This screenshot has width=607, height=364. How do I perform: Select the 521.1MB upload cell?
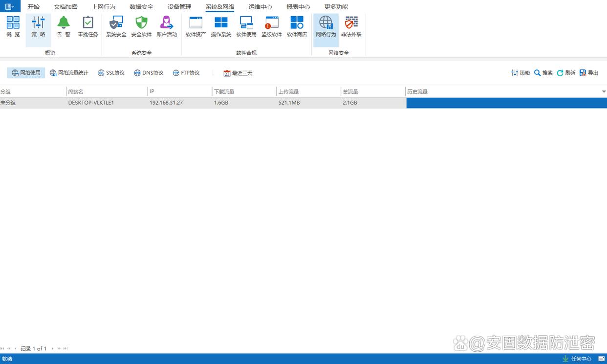click(x=309, y=103)
